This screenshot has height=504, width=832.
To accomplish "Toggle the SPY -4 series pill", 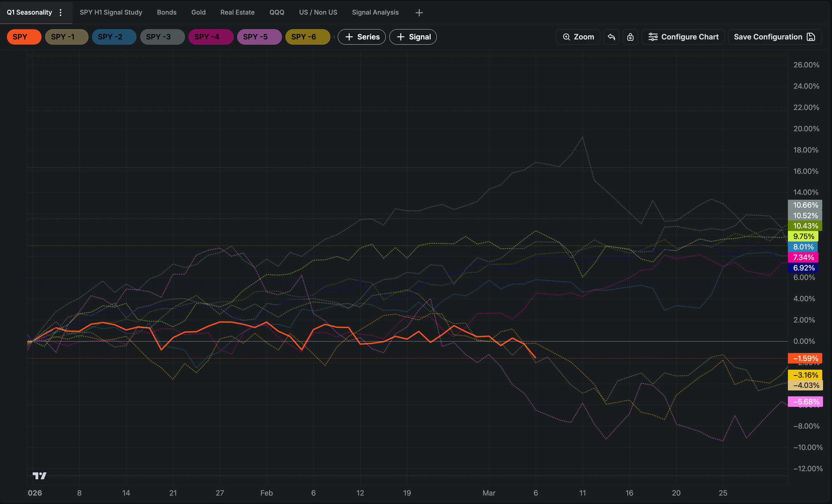I will pos(211,37).
